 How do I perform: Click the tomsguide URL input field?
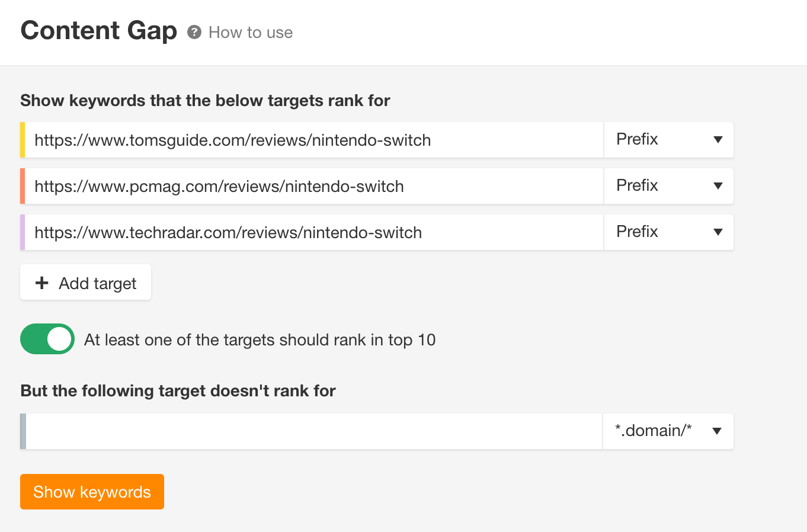coord(314,140)
